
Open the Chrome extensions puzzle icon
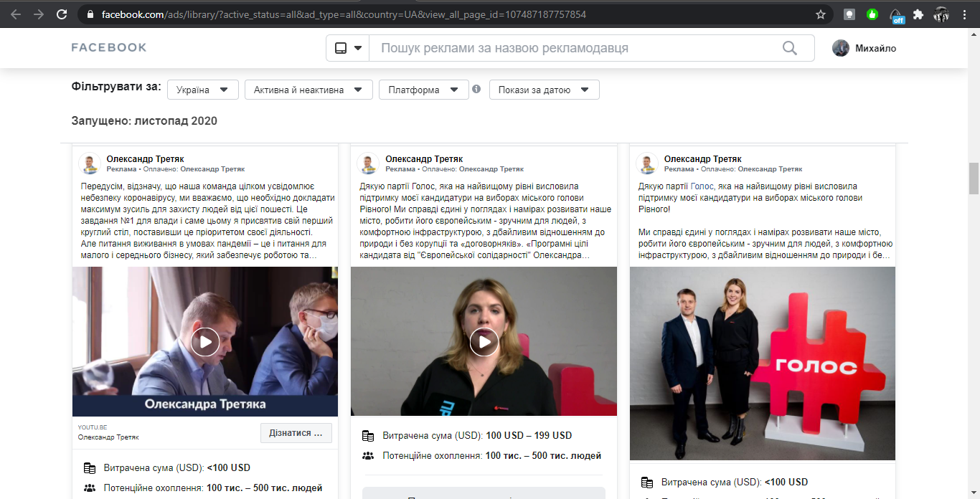[x=918, y=14]
